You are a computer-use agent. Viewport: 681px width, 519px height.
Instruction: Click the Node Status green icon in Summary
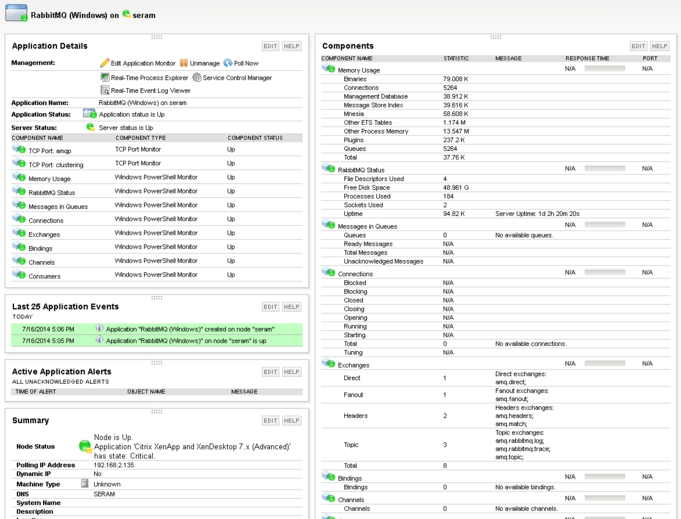click(x=85, y=446)
